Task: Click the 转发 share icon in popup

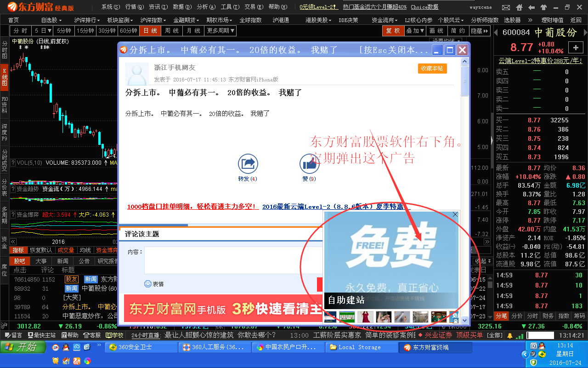Action: click(248, 164)
